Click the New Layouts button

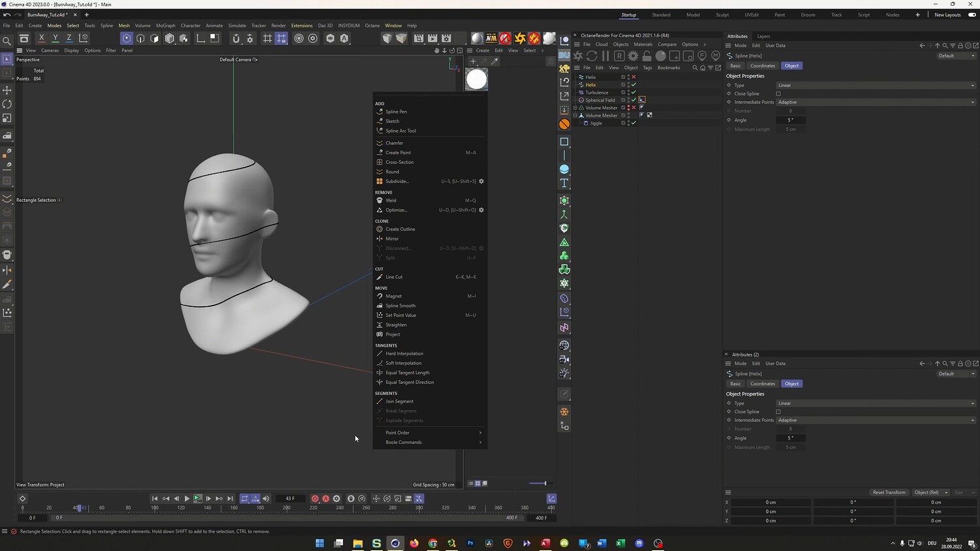(x=947, y=15)
